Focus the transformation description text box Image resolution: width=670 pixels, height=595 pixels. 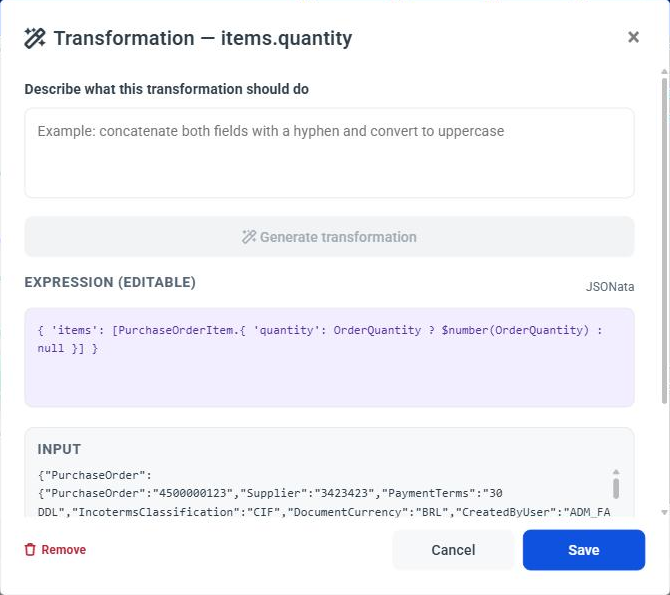(x=329, y=153)
